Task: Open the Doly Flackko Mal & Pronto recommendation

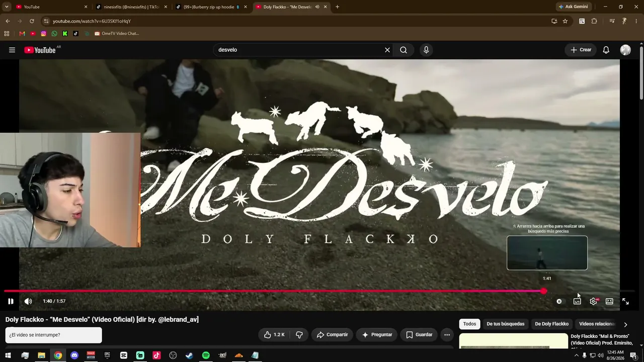Action: coord(603,339)
